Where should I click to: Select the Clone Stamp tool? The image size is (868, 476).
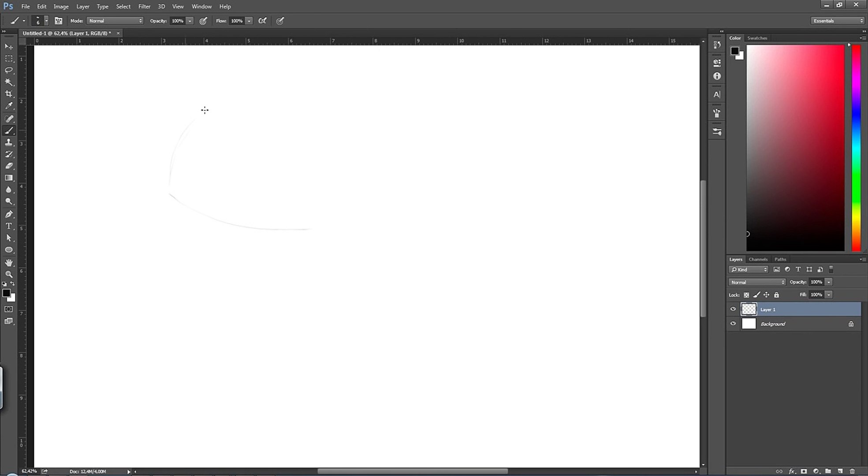9,142
